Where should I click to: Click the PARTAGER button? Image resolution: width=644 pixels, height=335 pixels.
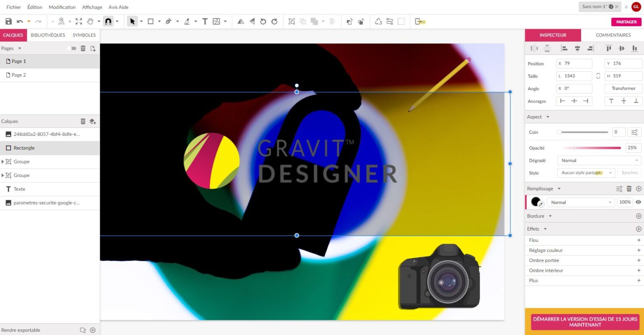point(626,21)
